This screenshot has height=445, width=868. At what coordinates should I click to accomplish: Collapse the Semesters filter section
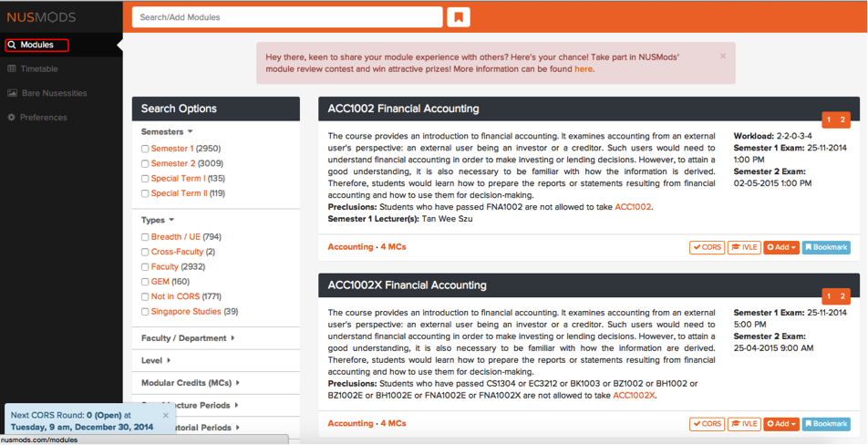click(167, 131)
